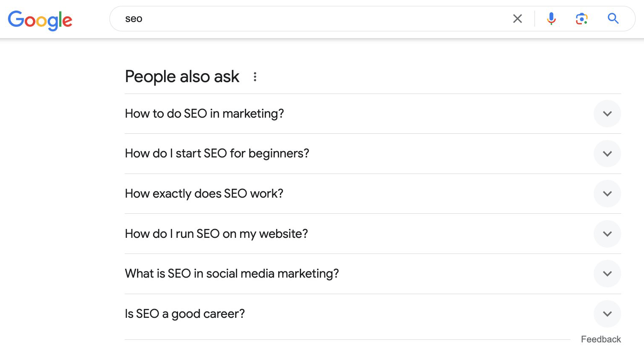
Task: Select question "How do I run SEO on my website?"
Action: pos(216,234)
